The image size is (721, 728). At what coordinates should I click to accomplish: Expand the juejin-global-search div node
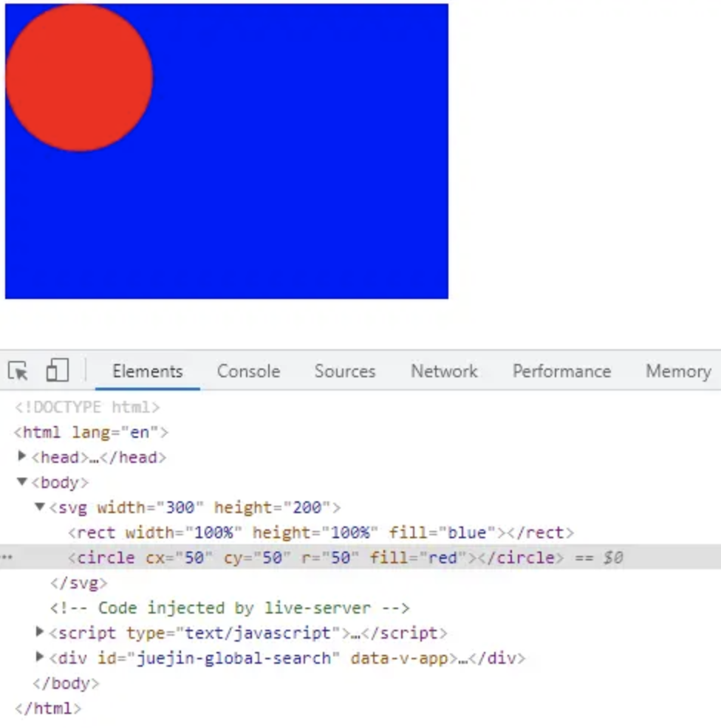pyautogui.click(x=38, y=658)
